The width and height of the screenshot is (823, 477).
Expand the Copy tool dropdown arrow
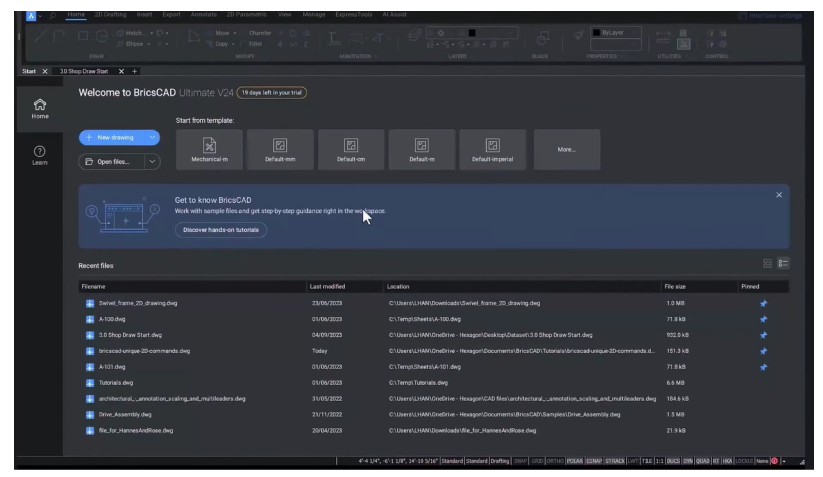(233, 44)
